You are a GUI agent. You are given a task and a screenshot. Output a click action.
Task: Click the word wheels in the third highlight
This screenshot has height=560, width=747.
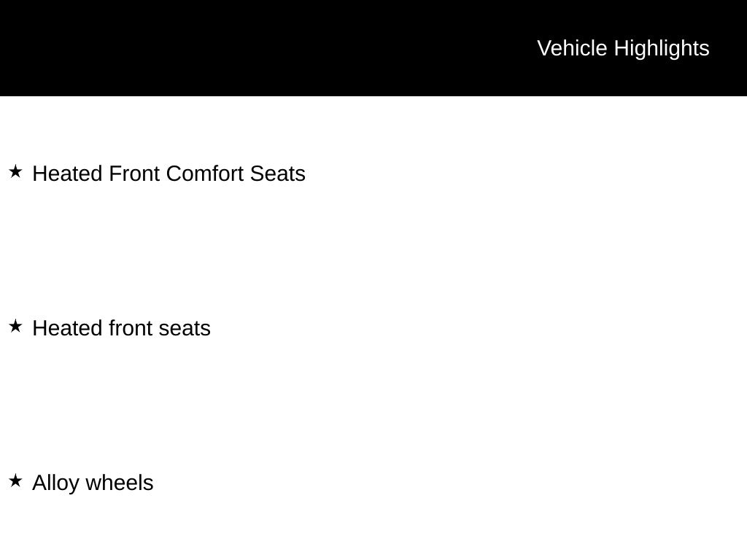[120, 483]
